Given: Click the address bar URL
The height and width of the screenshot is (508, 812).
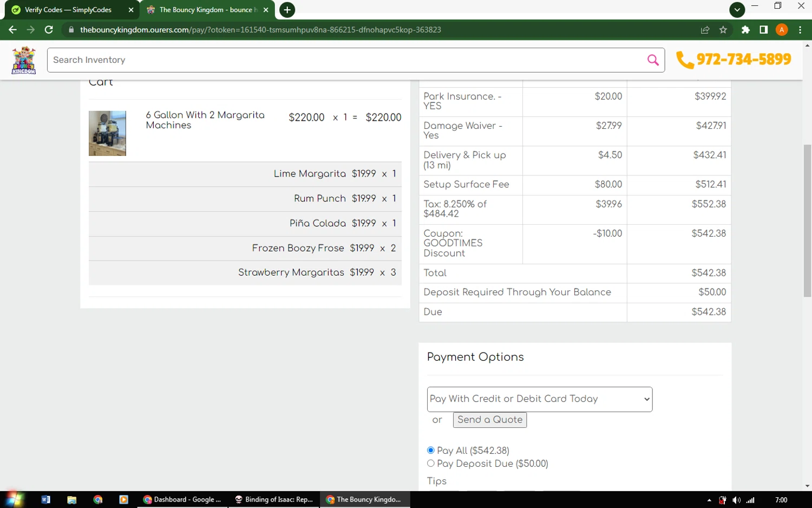Looking at the screenshot, I should coord(260,30).
